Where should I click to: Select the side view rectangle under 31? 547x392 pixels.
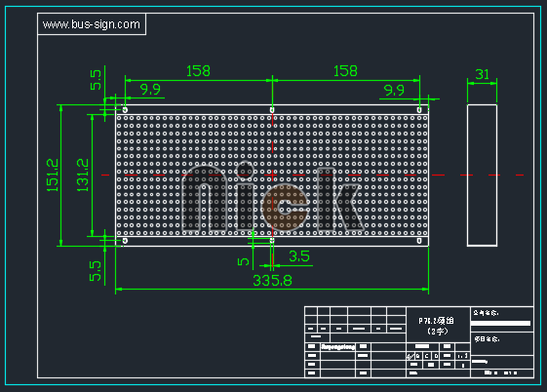[482, 176]
